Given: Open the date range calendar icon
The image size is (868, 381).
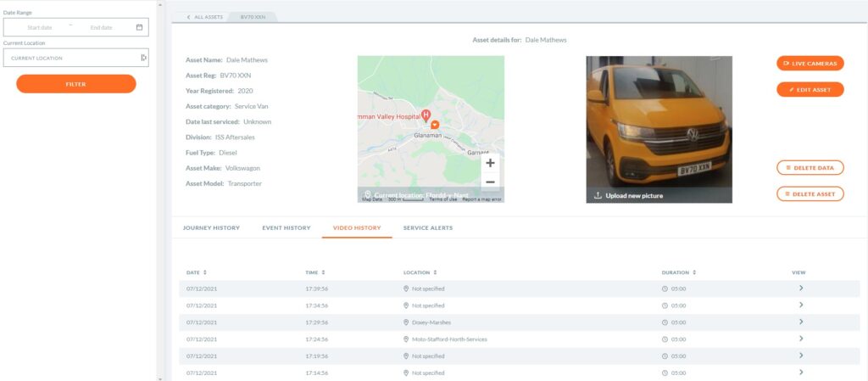Looking at the screenshot, I should click(140, 27).
